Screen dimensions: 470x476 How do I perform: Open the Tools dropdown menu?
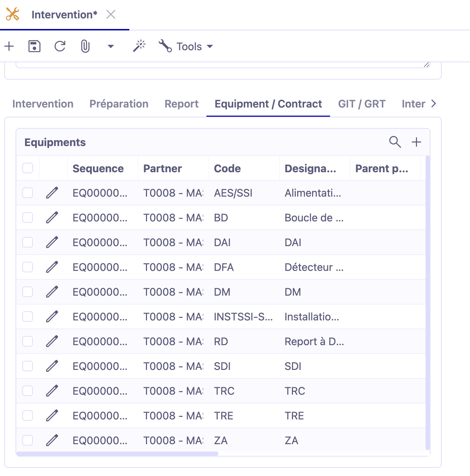186,46
